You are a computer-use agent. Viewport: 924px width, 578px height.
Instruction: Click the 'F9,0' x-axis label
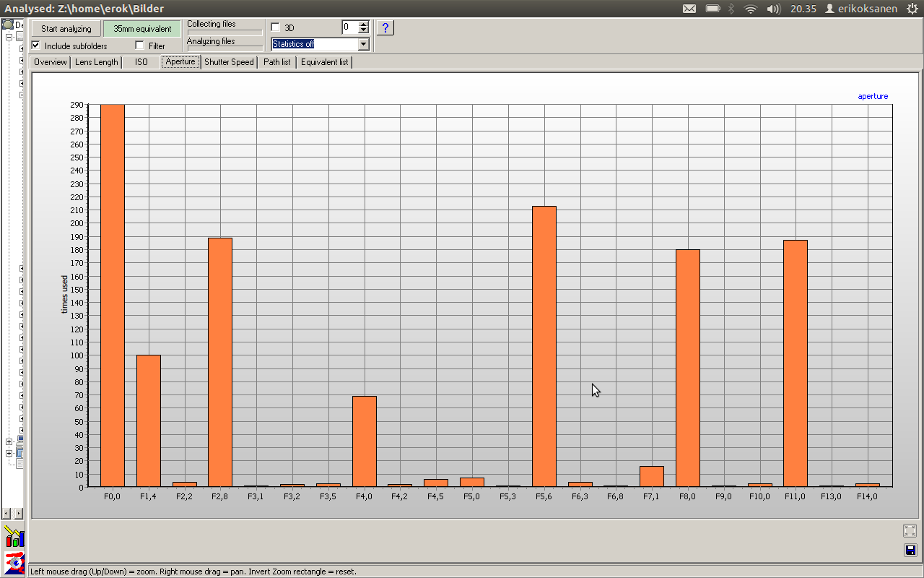click(723, 496)
